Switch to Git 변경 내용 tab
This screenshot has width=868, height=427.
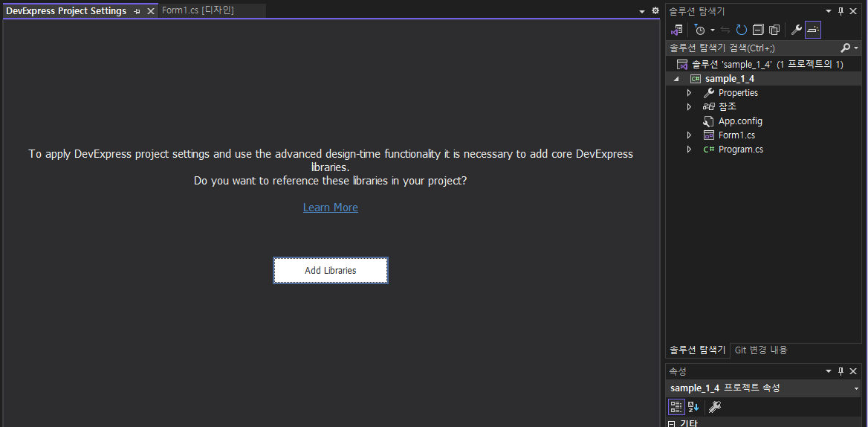point(761,350)
